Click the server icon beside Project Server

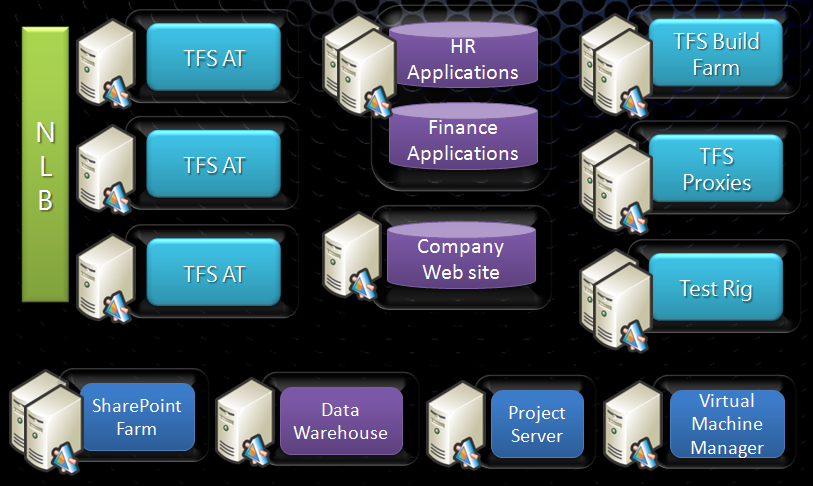(455, 424)
